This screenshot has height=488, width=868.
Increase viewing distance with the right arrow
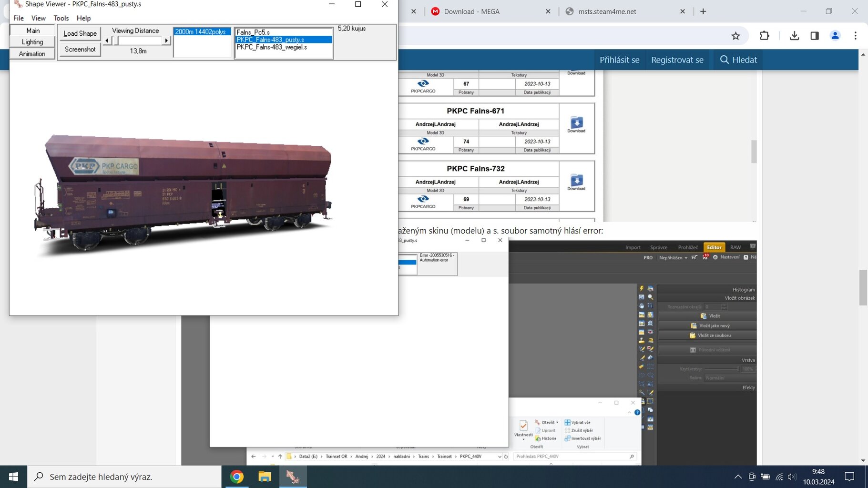point(166,41)
